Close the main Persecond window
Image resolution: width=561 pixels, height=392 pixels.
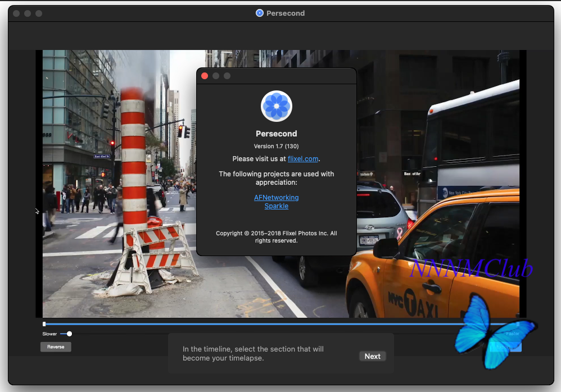tap(16, 13)
